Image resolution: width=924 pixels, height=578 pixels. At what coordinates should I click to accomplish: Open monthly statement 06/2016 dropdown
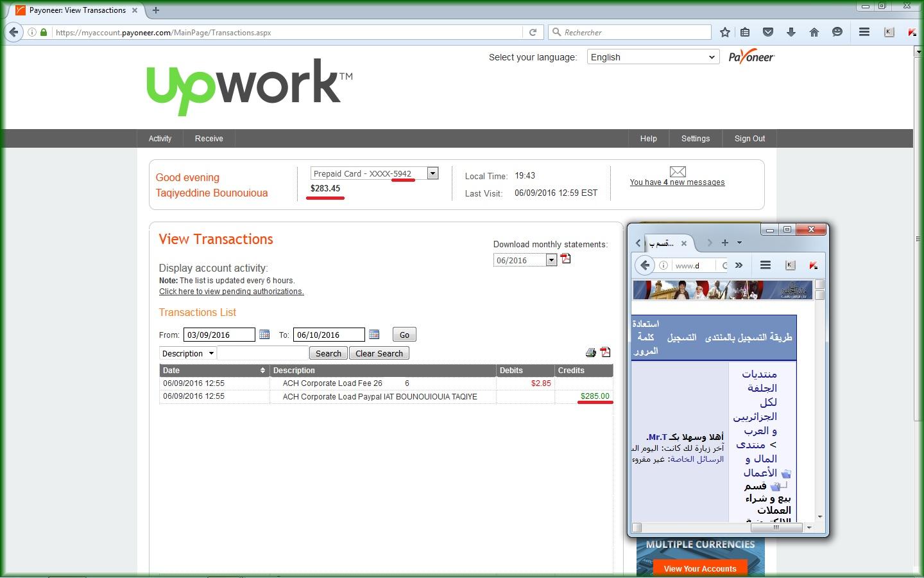525,260
